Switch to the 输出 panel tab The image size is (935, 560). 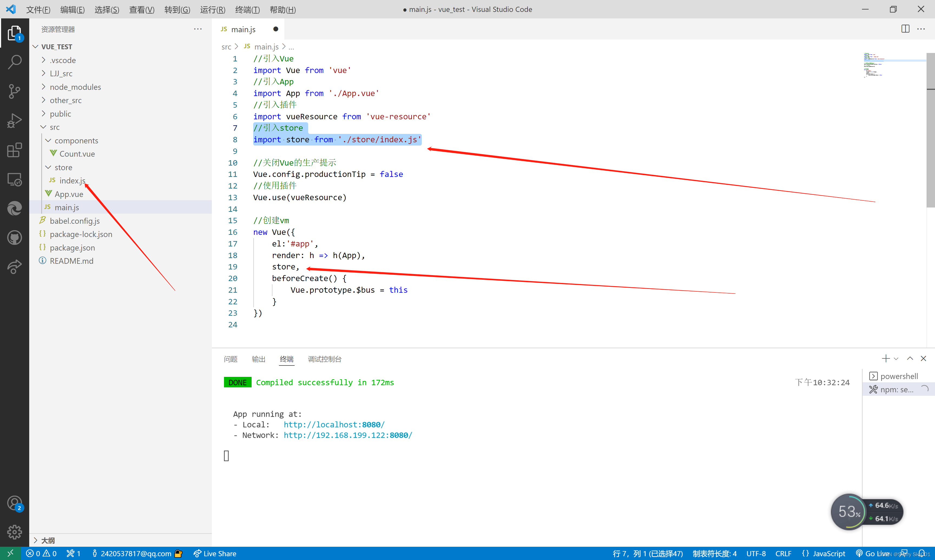click(258, 359)
